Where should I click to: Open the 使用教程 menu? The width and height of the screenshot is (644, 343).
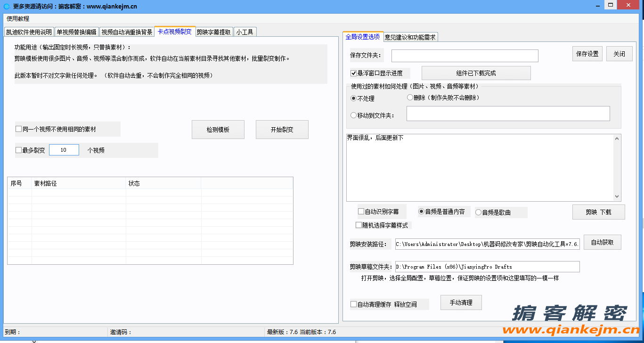click(18, 19)
